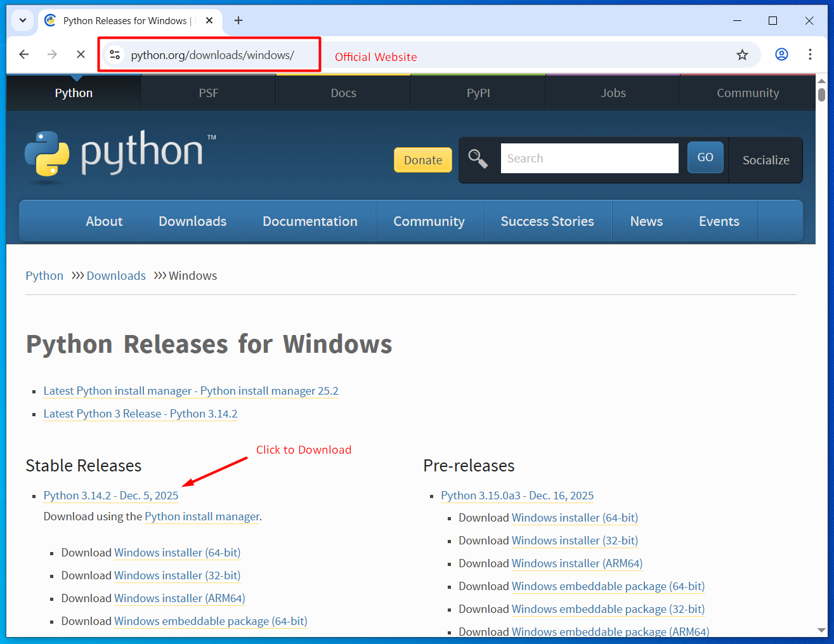Open Chrome three-dot menu
Image resolution: width=834 pixels, height=644 pixels.
[810, 55]
